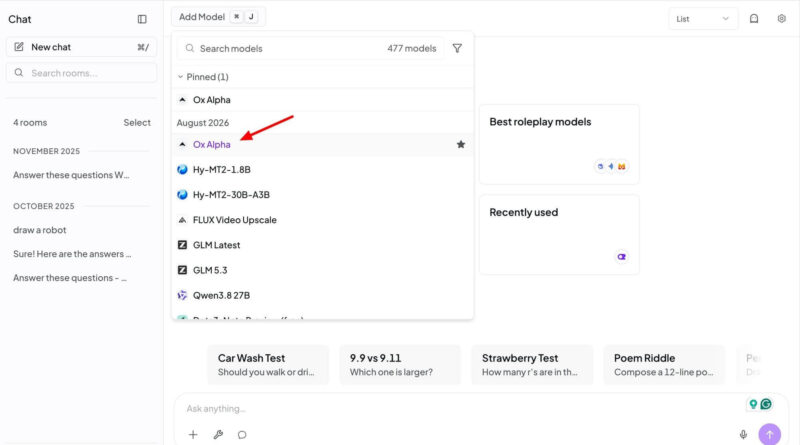Viewport: 800px width, 445px height.
Task: Try the 9.9 vs 9.11 prompt
Action: pyautogui.click(x=400, y=365)
